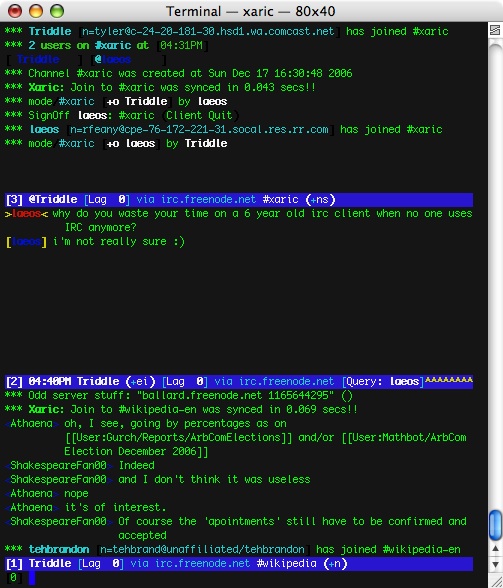Image resolution: width=503 pixels, height=588 pixels.
Task: Select window [3] #xaric status bar
Action: coord(239,200)
